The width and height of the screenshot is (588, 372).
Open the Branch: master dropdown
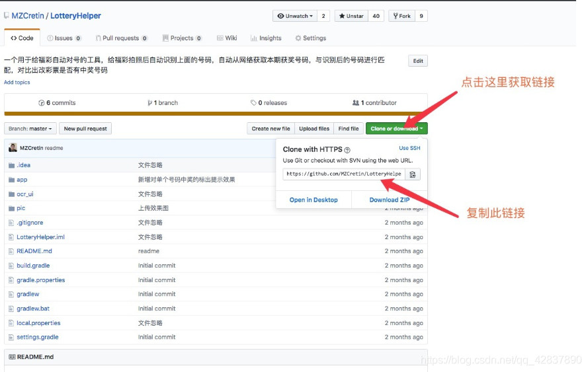(x=30, y=129)
